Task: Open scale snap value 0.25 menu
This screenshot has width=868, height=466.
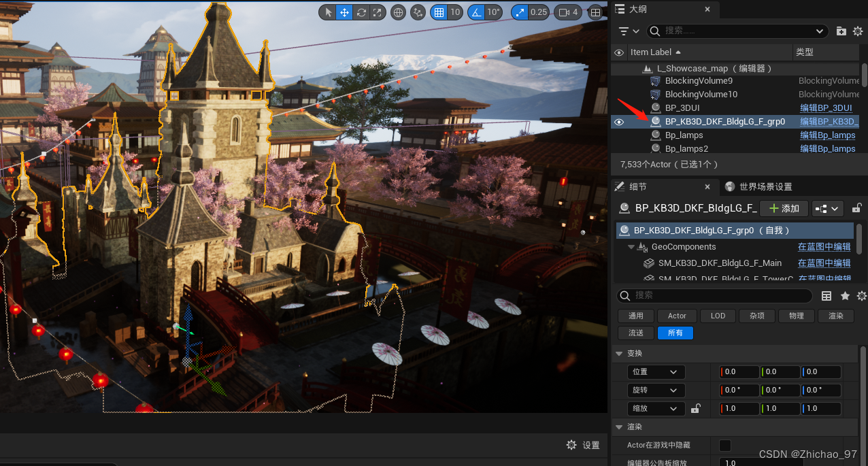Action: click(x=539, y=12)
